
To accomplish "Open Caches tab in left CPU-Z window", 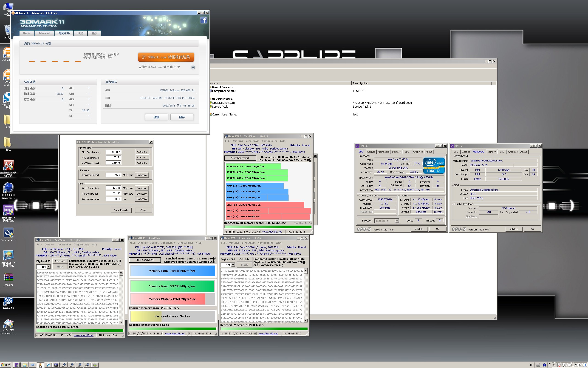I will [371, 152].
